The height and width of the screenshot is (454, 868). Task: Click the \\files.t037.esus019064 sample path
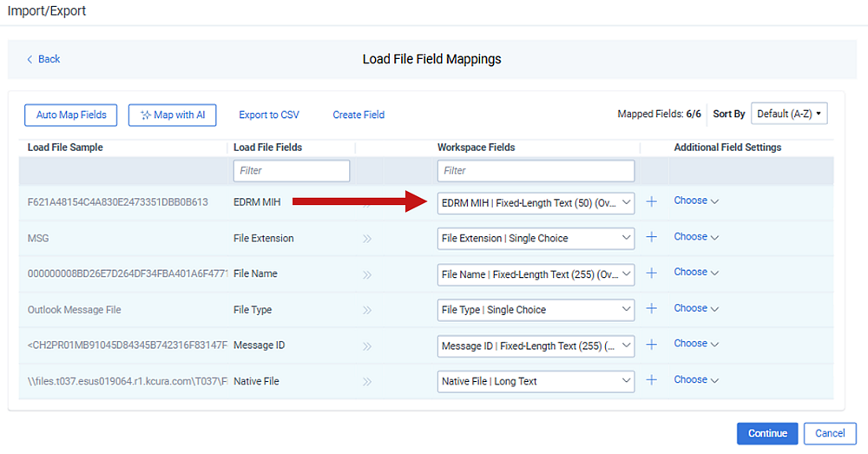point(128,381)
